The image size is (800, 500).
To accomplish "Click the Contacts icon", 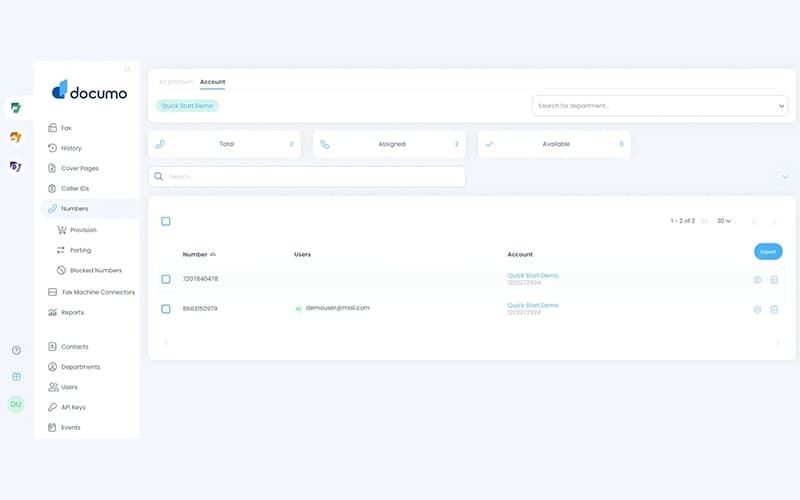I will click(x=52, y=346).
